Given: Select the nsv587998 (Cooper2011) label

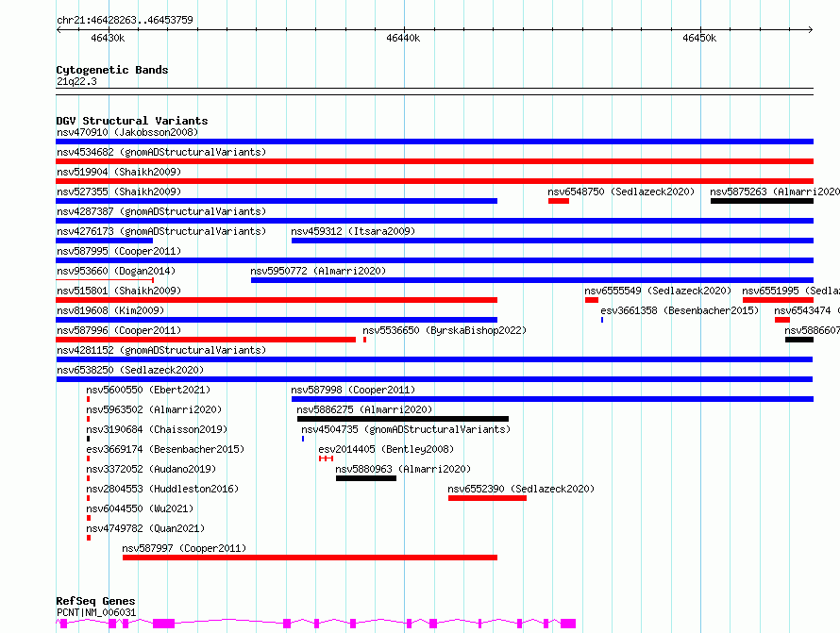Looking at the screenshot, I should pyautogui.click(x=353, y=390).
